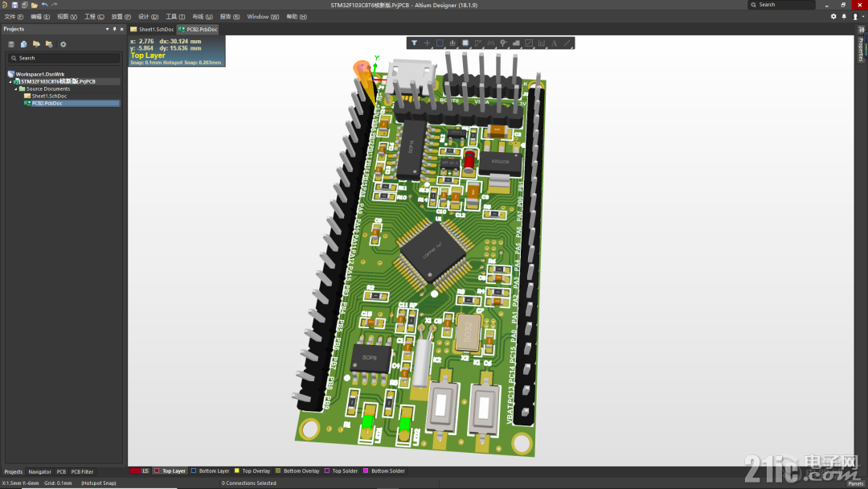The width and height of the screenshot is (868, 489).
Task: Close the Projects panel
Action: coord(122,29)
